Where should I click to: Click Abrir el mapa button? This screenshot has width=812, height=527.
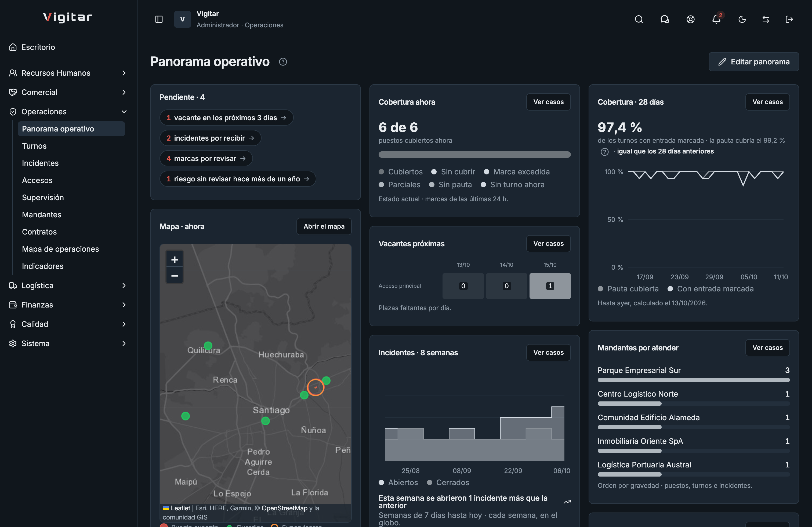point(324,226)
